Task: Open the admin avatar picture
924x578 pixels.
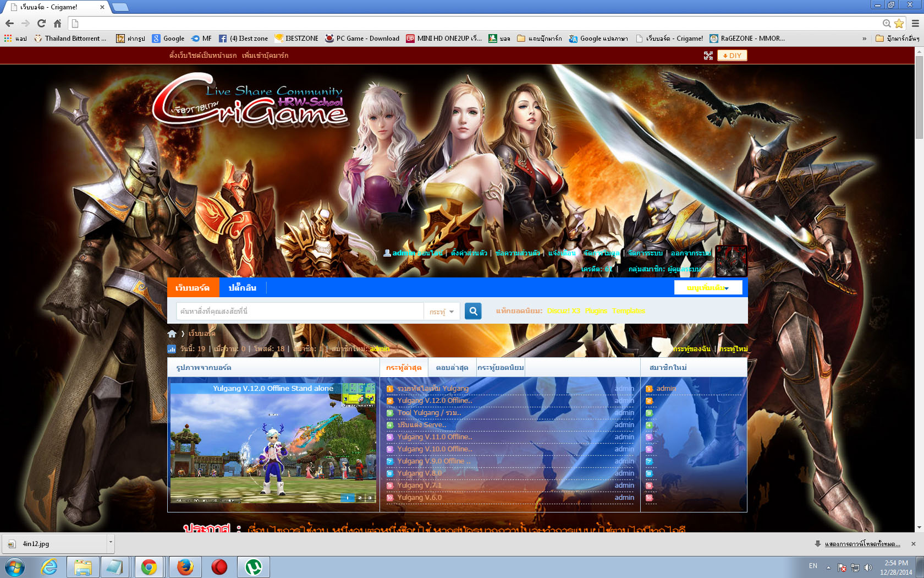Action: tap(731, 261)
